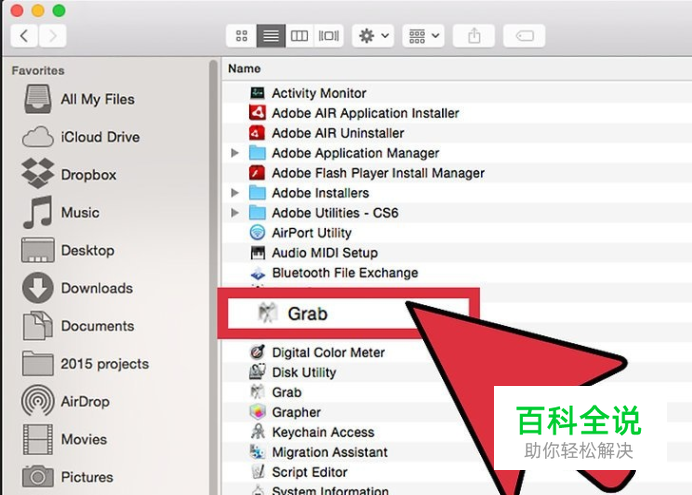Select Adobe Application Manager folder icon
This screenshot has height=495, width=692.
pyautogui.click(x=257, y=153)
